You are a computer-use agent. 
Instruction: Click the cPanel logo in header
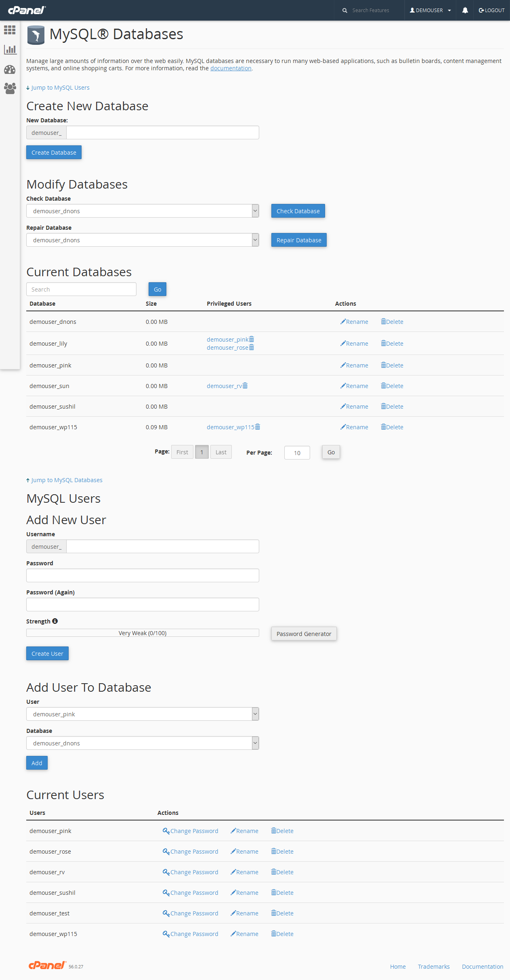[x=27, y=10]
